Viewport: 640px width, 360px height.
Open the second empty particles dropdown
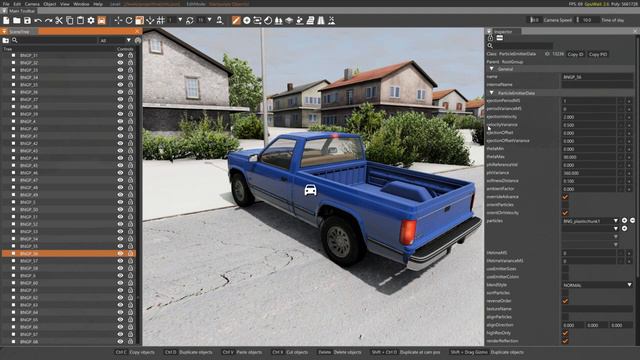tap(590, 229)
